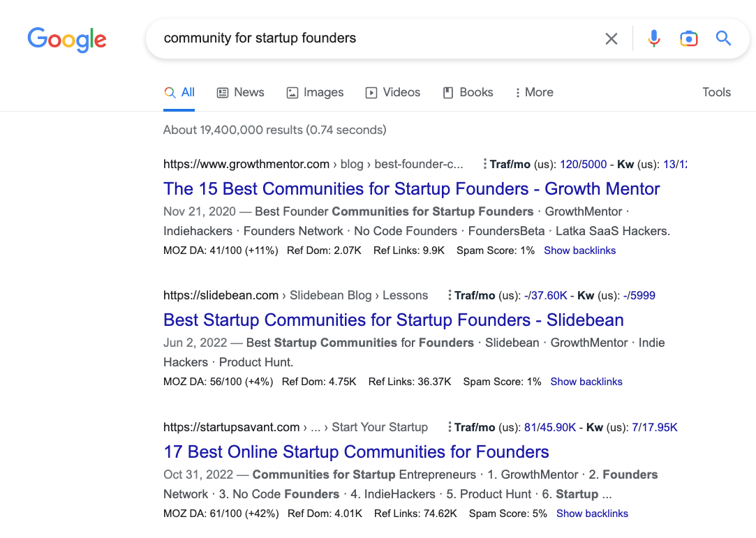Click keyword value -/5999 for slidebean
The height and width of the screenshot is (538, 756).
pyautogui.click(x=639, y=295)
